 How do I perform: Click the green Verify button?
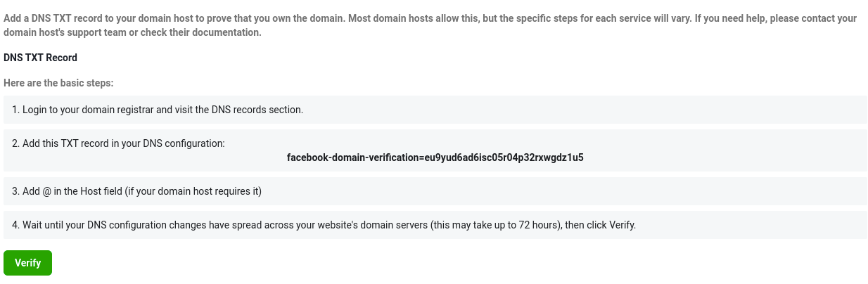click(27, 263)
